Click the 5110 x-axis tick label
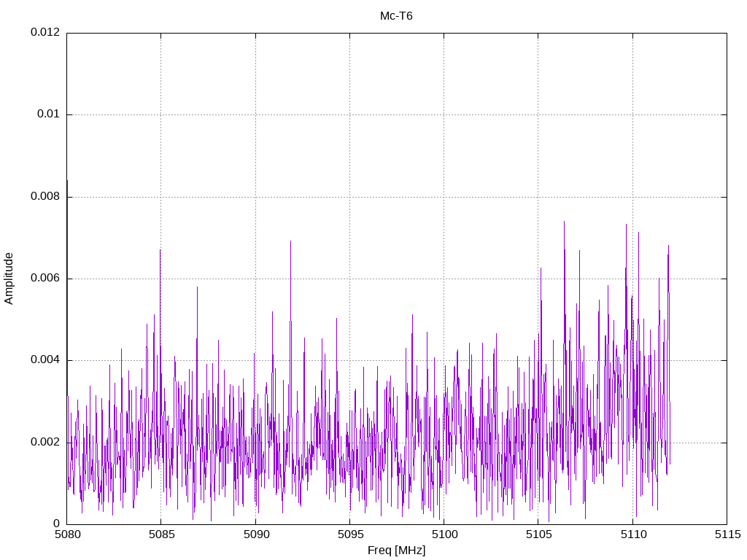The image size is (747, 560). pos(633,534)
